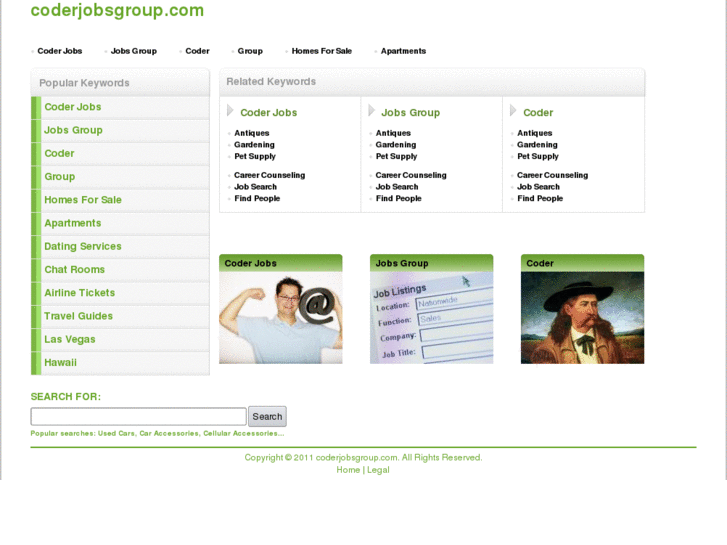Click Job Search under Jobs Group column
Screen dimensions: 727x545
397,187
